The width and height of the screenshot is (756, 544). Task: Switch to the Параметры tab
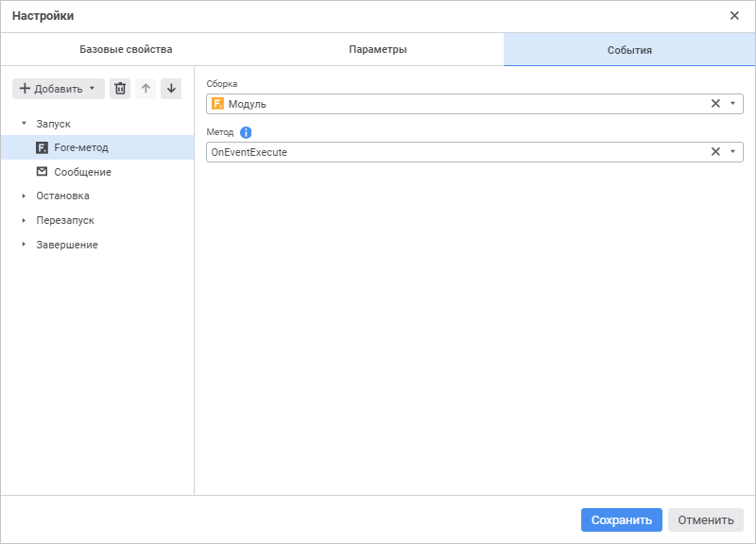(x=378, y=49)
